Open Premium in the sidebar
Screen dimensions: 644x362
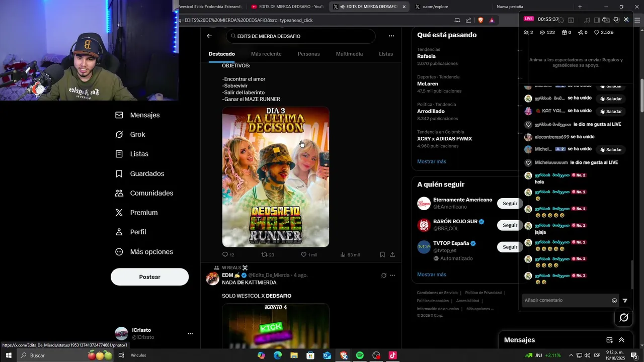[136, 213]
